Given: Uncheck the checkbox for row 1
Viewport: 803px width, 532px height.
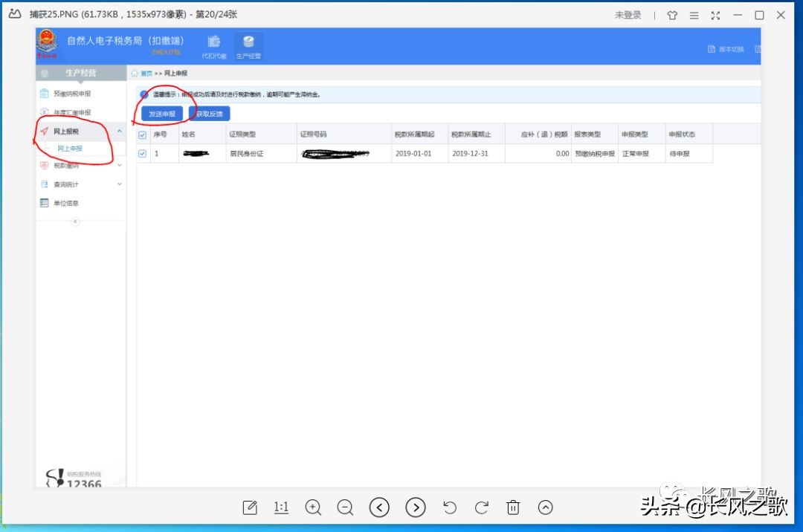Looking at the screenshot, I should point(142,154).
